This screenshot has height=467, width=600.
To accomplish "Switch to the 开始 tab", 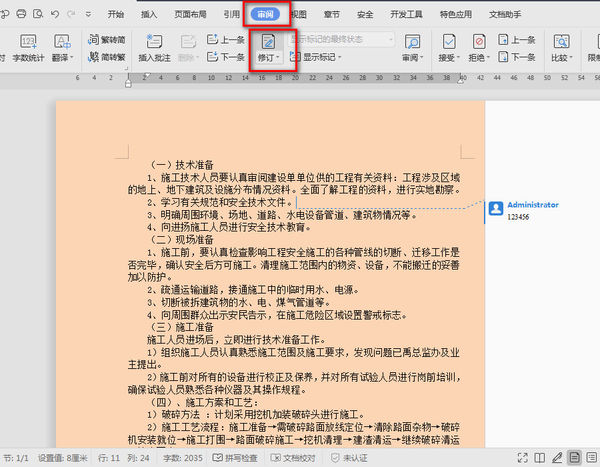I will point(116,15).
